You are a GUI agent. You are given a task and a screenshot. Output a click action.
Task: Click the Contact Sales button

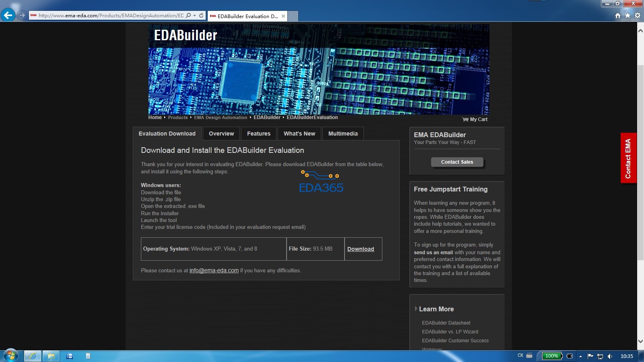click(x=457, y=162)
